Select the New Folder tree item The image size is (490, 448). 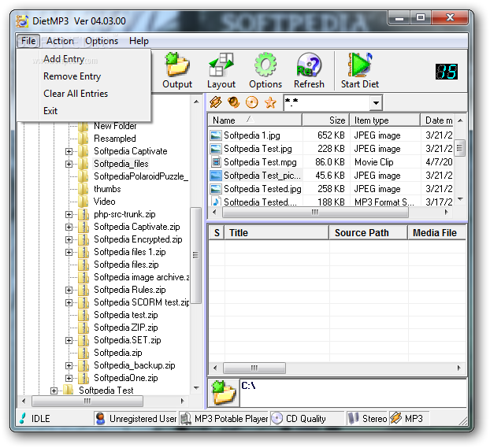pos(115,126)
